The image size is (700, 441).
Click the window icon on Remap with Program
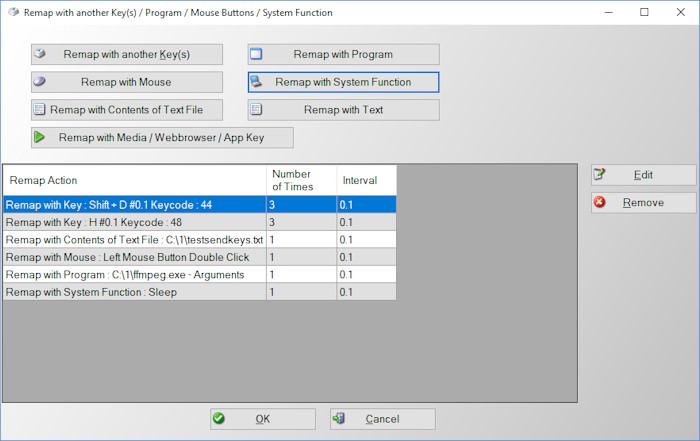click(x=257, y=54)
